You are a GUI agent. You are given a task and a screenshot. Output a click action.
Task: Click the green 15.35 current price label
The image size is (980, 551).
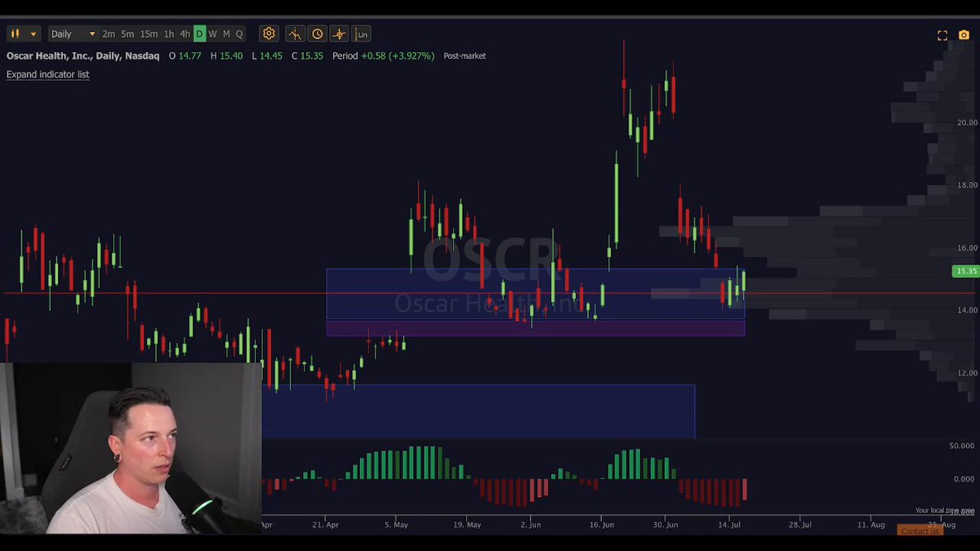pyautogui.click(x=966, y=271)
